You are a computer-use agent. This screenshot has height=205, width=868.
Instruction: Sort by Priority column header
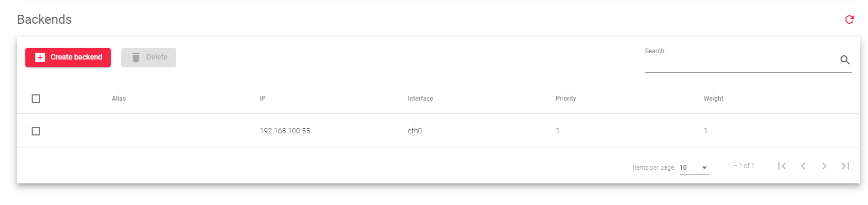pyautogui.click(x=566, y=99)
